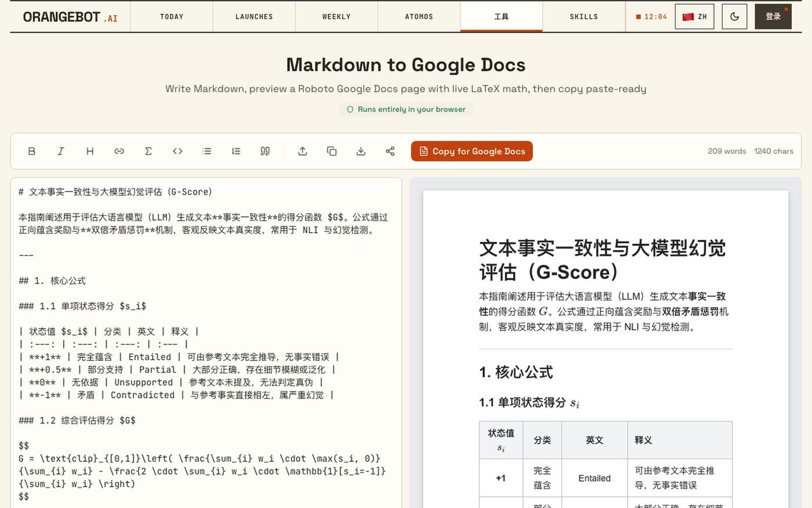812x508 pixels.
Task: Insert a bulleted list
Action: click(206, 151)
